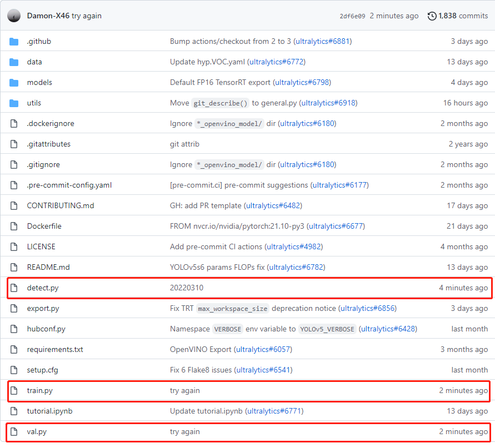Open the CONTRIBUTING.md file

61,205
